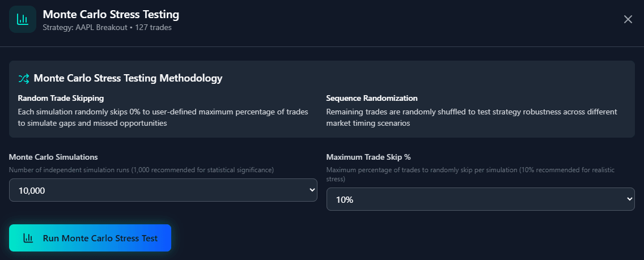Open the Maximum Trade Skip % dropdown

pyautogui.click(x=480, y=199)
